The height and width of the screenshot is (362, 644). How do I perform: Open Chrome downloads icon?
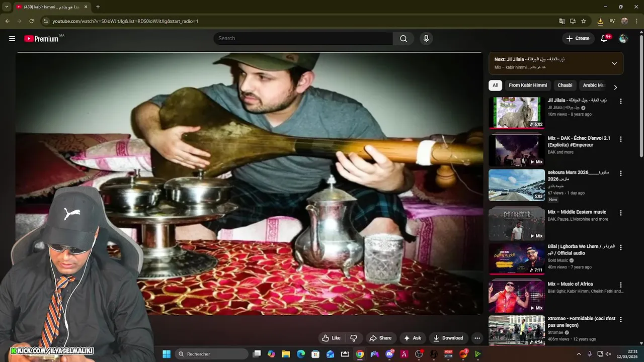600,21
